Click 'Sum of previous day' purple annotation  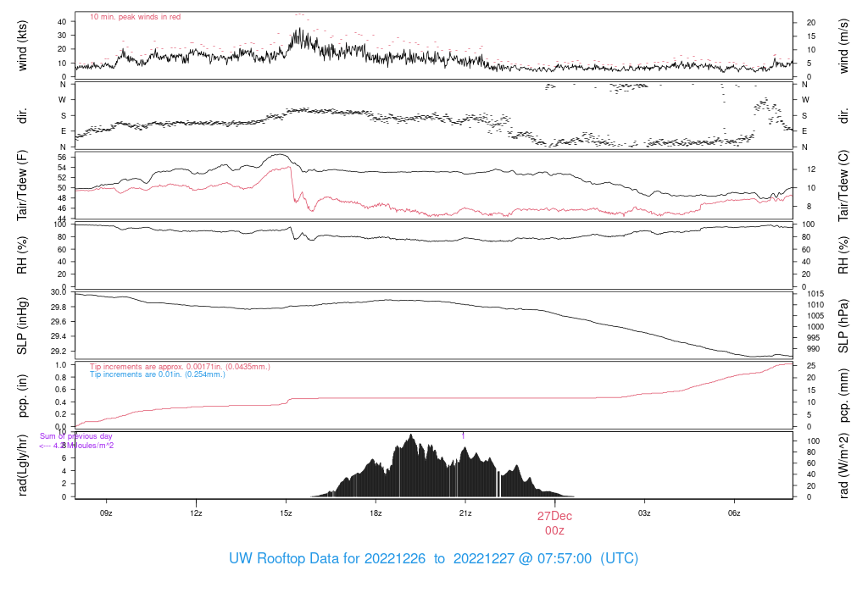click(75, 436)
